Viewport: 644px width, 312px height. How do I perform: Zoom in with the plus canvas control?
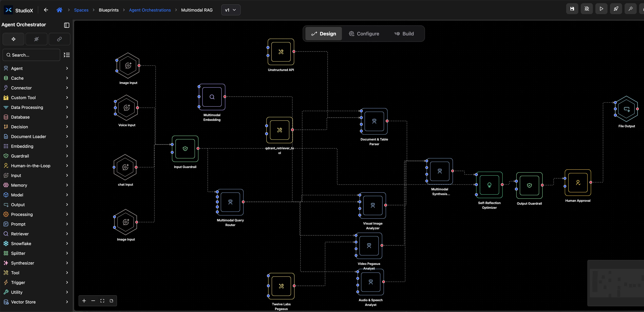pos(84,301)
